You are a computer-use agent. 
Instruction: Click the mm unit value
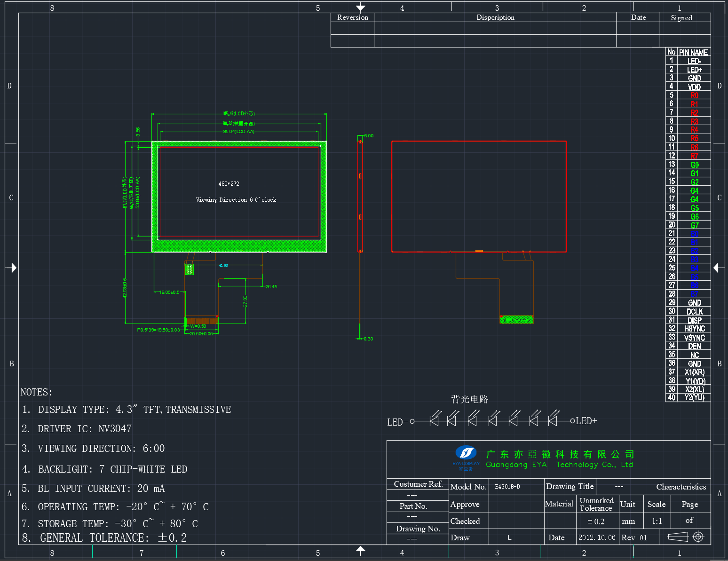(x=628, y=521)
